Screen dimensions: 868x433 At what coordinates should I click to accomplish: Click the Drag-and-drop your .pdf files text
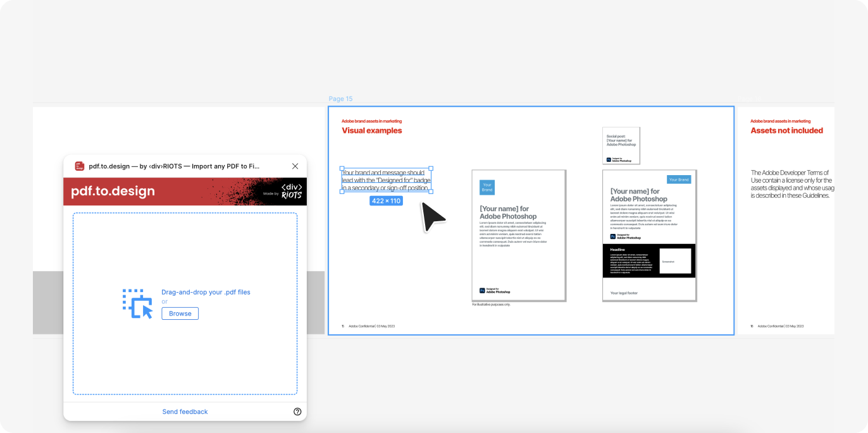206,292
